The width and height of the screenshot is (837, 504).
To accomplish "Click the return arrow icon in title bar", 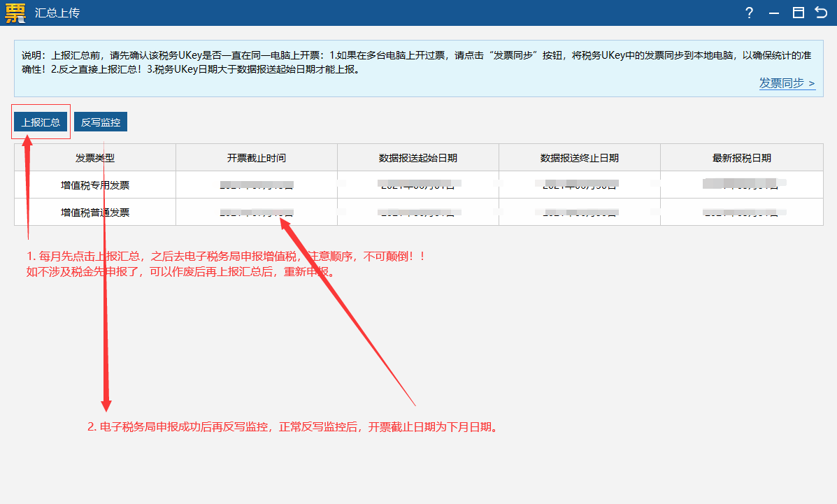I will coord(821,13).
